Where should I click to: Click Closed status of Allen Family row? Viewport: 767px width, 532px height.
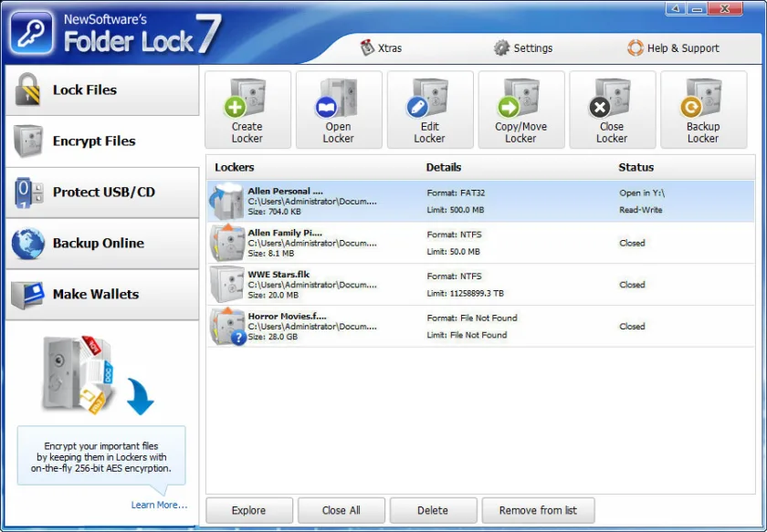tap(632, 243)
